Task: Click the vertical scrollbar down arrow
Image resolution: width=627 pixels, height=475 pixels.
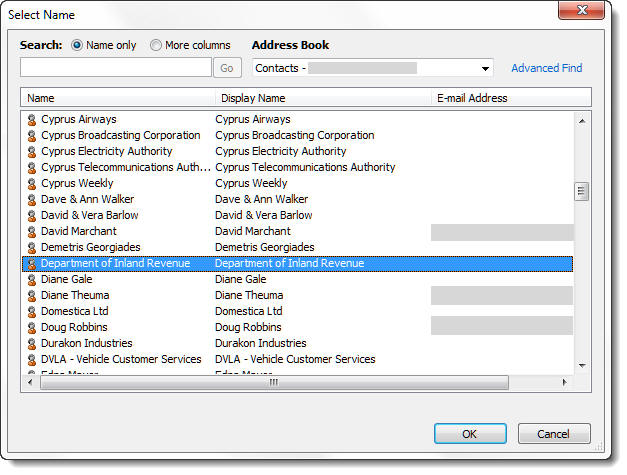Action: [582, 365]
